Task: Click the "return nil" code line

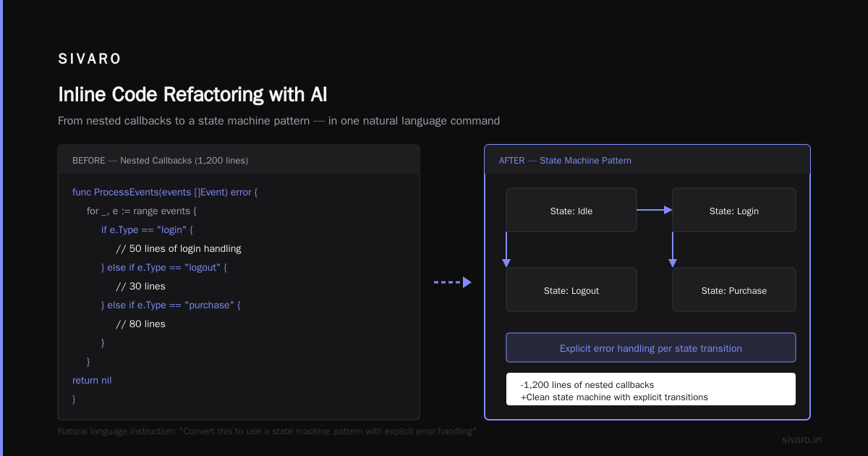Action: 92,380
